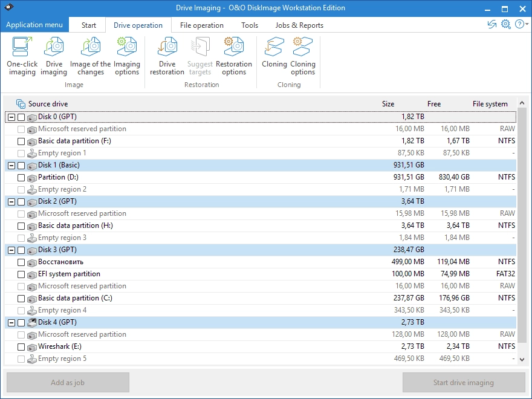
Task: Click the Empty region 1 icon
Action: 32,154
